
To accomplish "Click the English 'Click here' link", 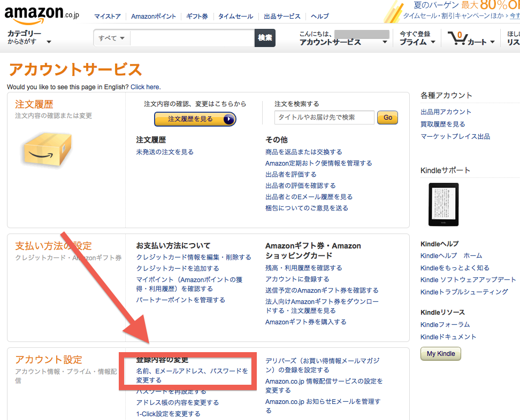I will 145,87.
